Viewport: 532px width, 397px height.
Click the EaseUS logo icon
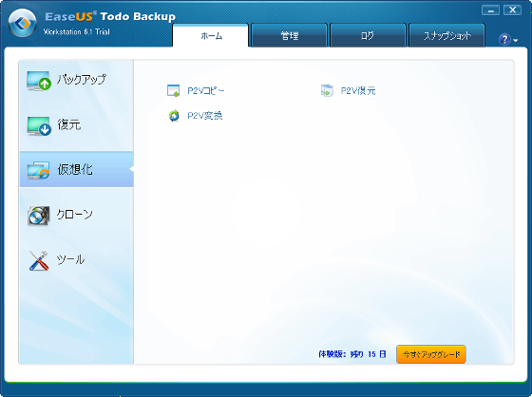pos(23,23)
